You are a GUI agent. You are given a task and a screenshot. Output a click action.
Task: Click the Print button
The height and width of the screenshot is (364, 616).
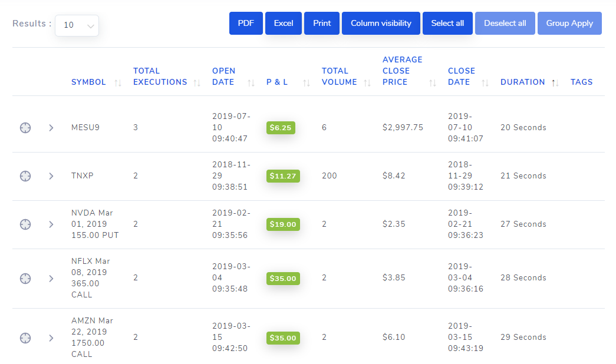point(322,23)
